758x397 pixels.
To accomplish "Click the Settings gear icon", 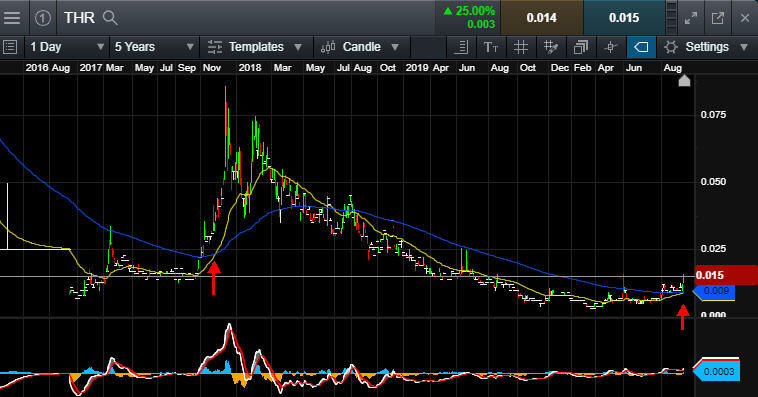I will click(x=671, y=47).
